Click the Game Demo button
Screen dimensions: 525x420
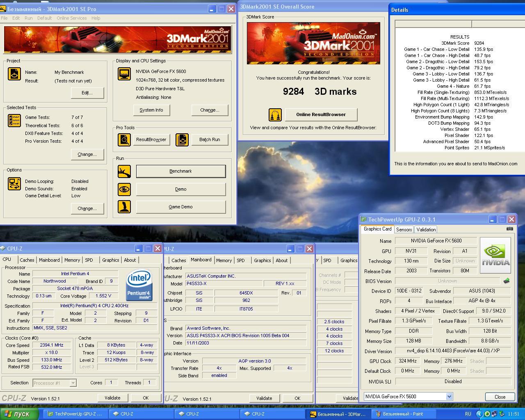[181, 207]
